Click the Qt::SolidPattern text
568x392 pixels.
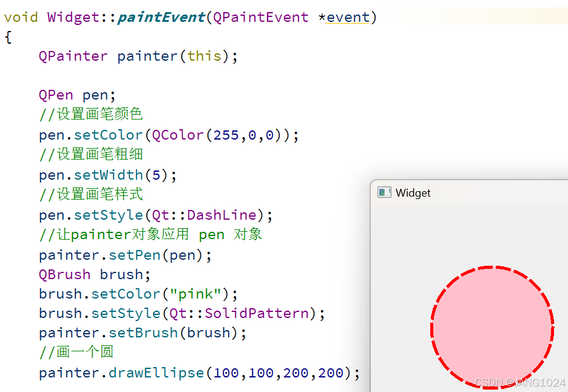(239, 313)
